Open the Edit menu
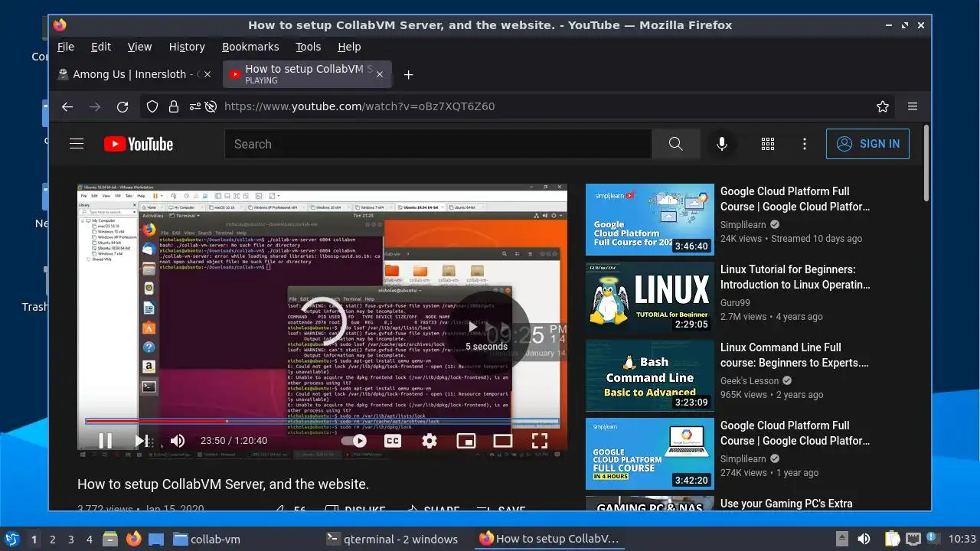 tap(101, 47)
